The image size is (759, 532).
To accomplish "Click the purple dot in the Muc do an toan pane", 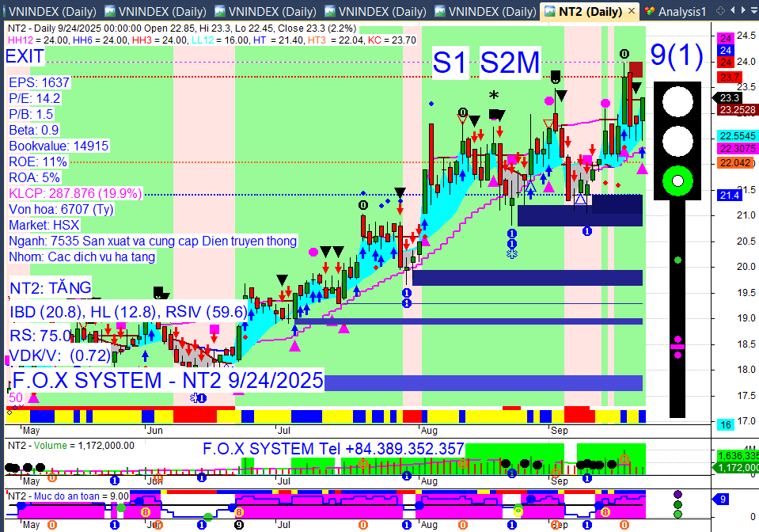I will point(677,494).
